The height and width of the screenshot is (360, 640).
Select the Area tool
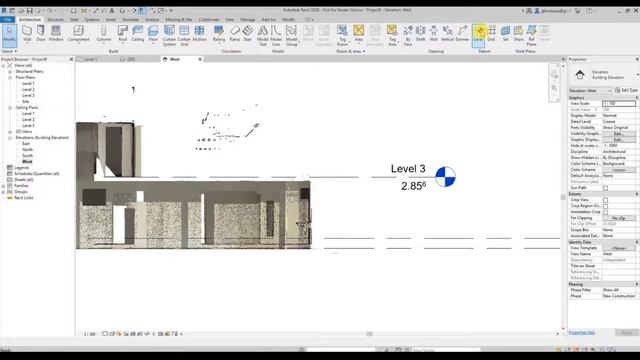tap(358, 33)
